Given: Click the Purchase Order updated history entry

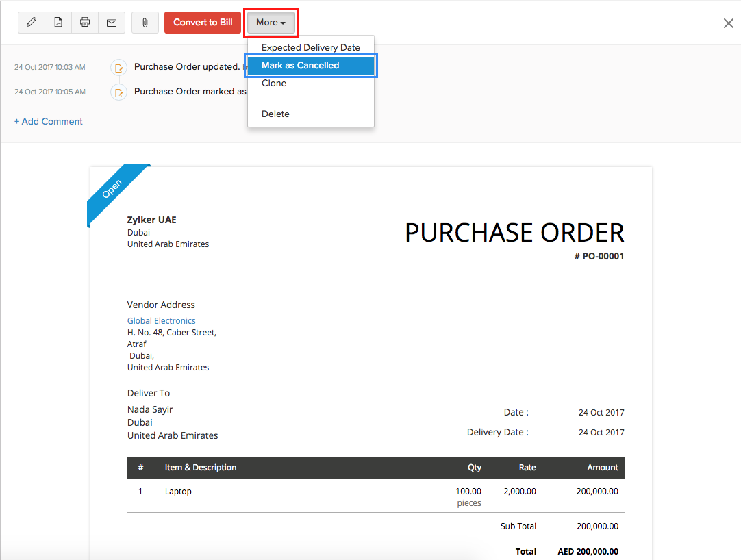Looking at the screenshot, I should coord(187,66).
